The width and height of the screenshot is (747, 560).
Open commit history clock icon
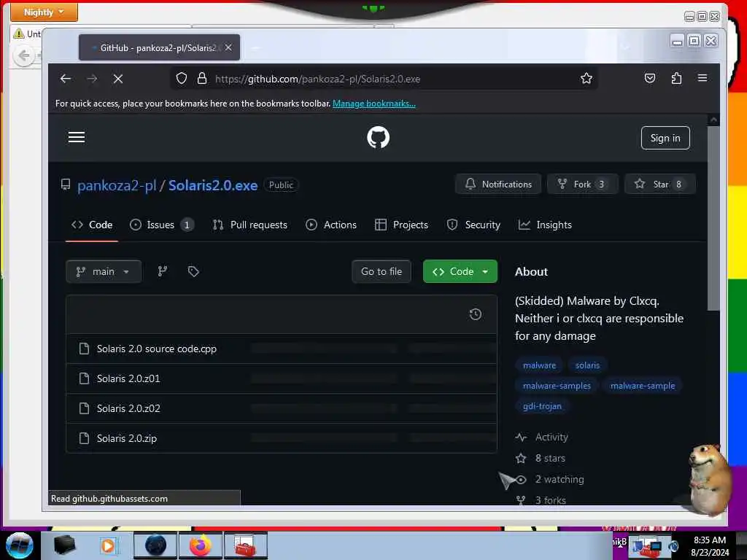[476, 314]
